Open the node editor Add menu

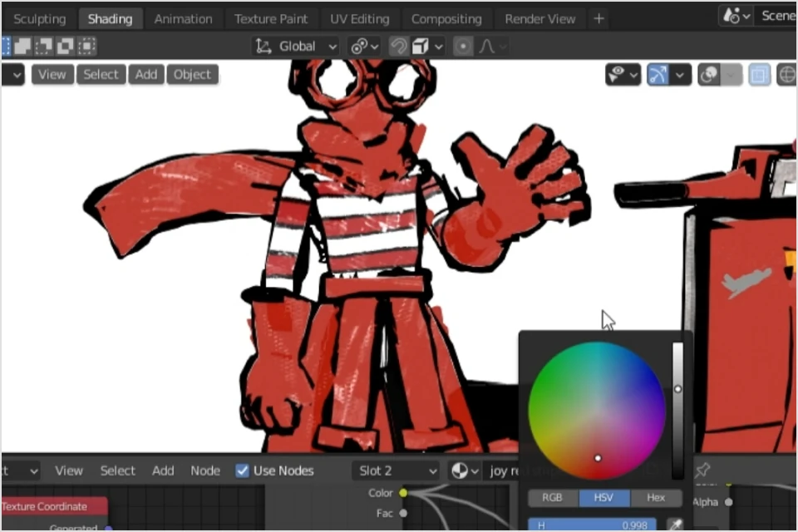tap(163, 471)
